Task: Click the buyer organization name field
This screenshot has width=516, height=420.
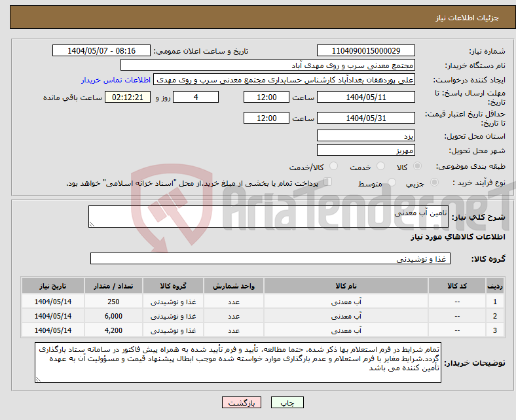Action: (x=268, y=65)
